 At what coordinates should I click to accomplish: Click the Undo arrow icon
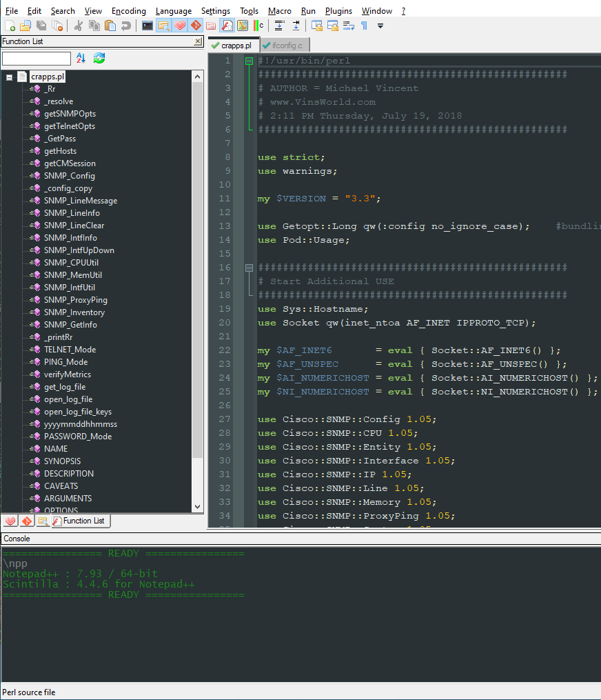pos(126,26)
